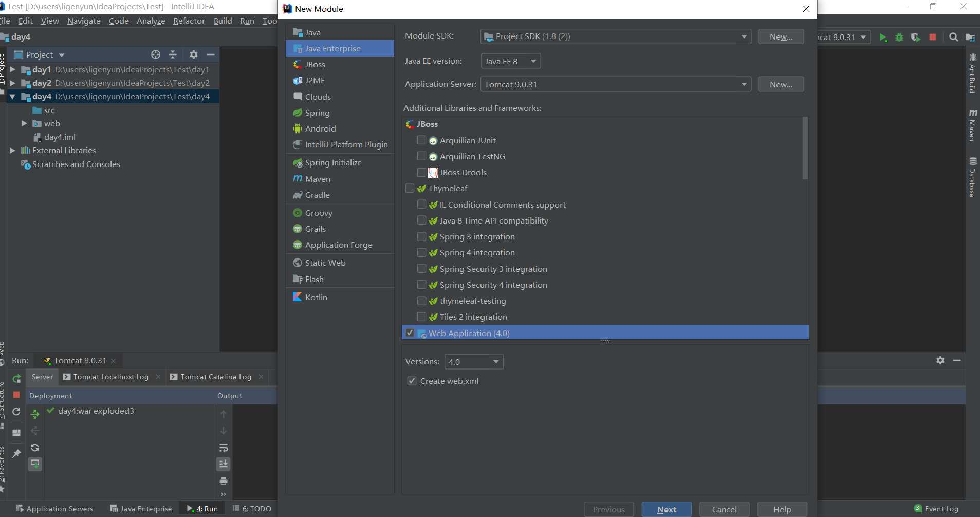The width and height of the screenshot is (980, 517).
Task: Open Application Servers tool window
Action: 54,509
